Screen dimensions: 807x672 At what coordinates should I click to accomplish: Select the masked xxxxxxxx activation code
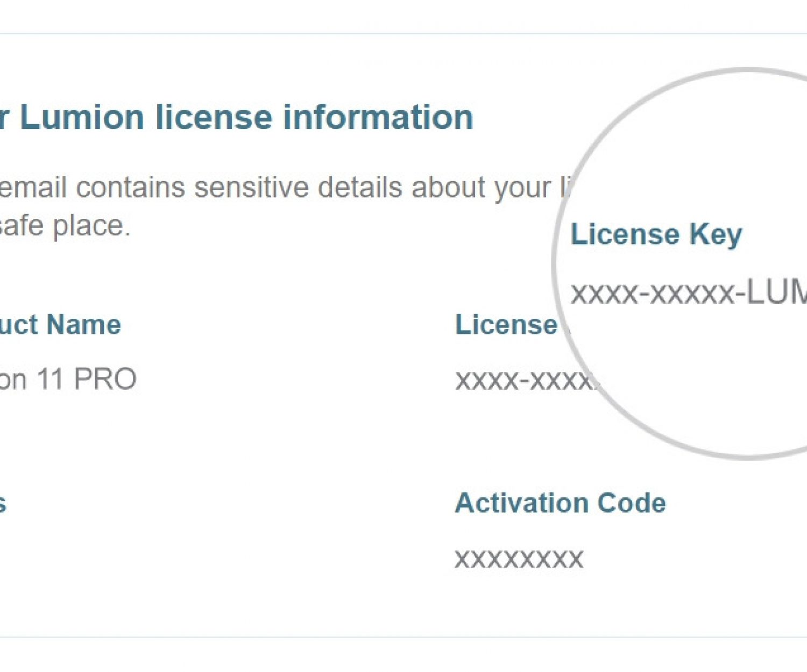pyautogui.click(x=519, y=559)
